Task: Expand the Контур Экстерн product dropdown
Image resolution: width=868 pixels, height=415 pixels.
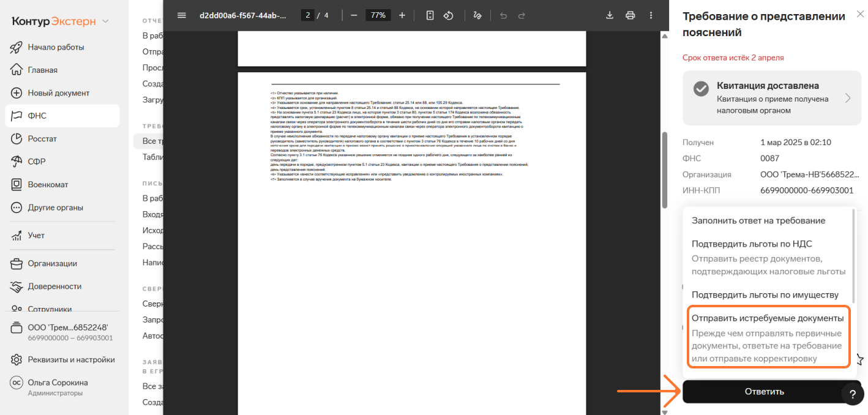Action: pyautogui.click(x=105, y=21)
